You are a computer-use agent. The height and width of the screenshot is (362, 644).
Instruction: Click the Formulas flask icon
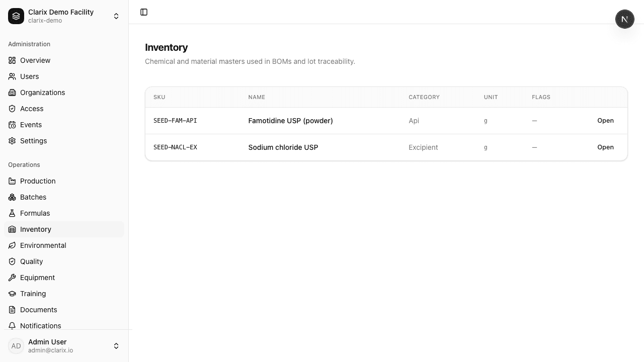pos(12,213)
